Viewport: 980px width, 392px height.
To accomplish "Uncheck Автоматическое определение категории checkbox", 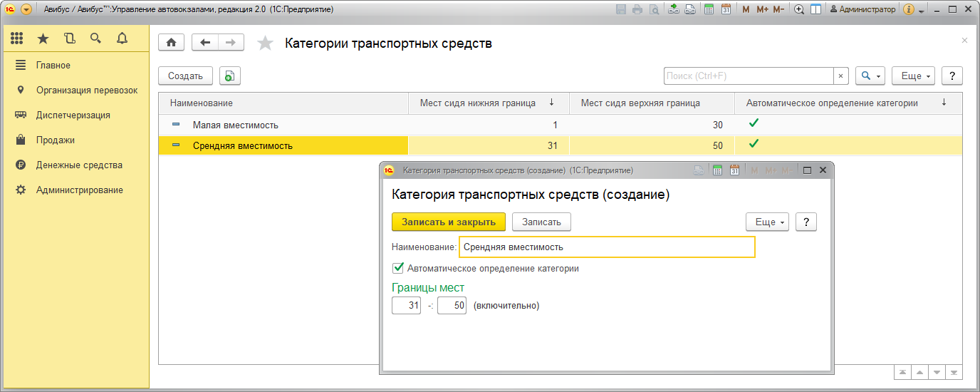I will tap(398, 269).
